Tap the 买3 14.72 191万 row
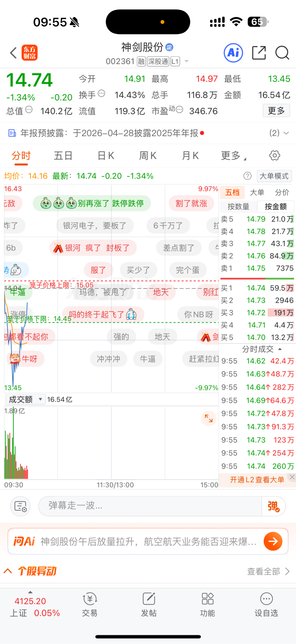The image size is (296, 644). pyautogui.click(x=257, y=313)
